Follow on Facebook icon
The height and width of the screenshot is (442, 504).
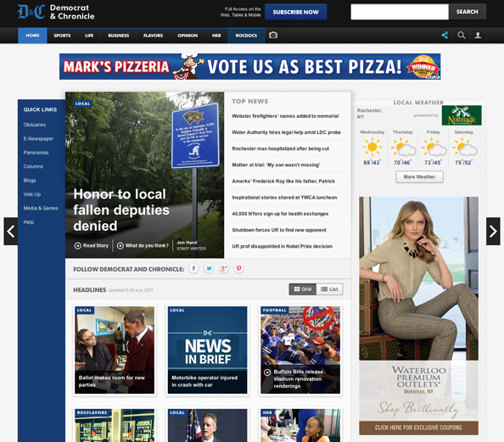point(193,268)
